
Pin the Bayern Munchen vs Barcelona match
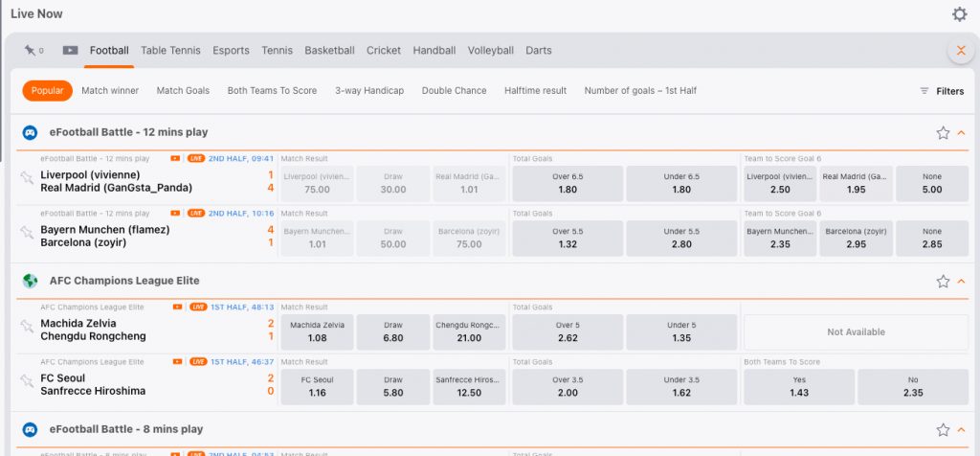click(x=26, y=233)
